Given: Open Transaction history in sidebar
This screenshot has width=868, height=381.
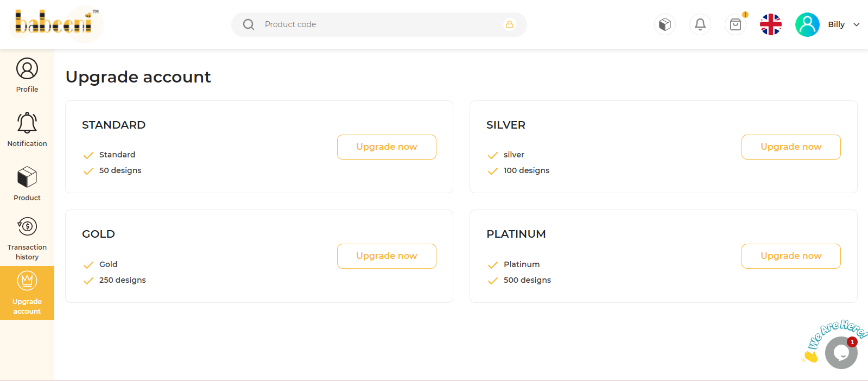Looking at the screenshot, I should pos(27,239).
